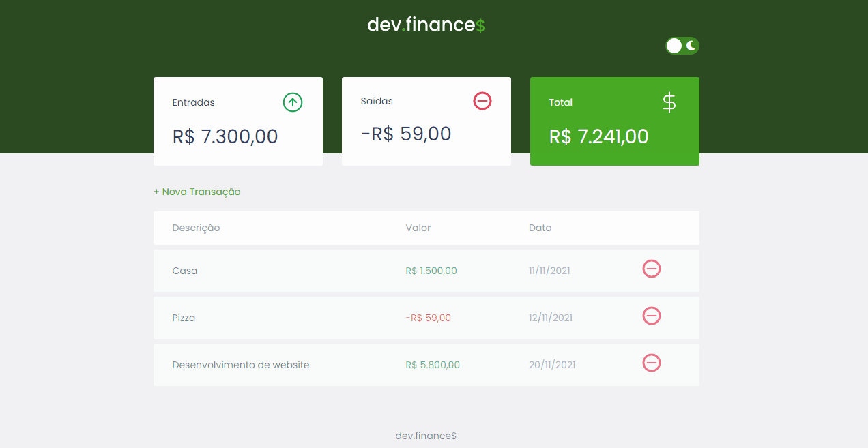Click the Valor column header
The width and height of the screenshot is (868, 448).
click(x=418, y=228)
